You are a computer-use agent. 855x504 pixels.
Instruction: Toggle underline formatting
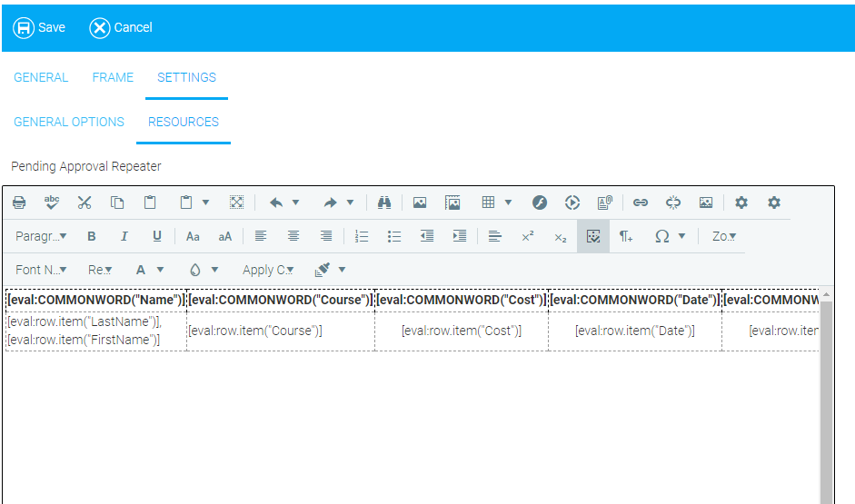point(157,236)
